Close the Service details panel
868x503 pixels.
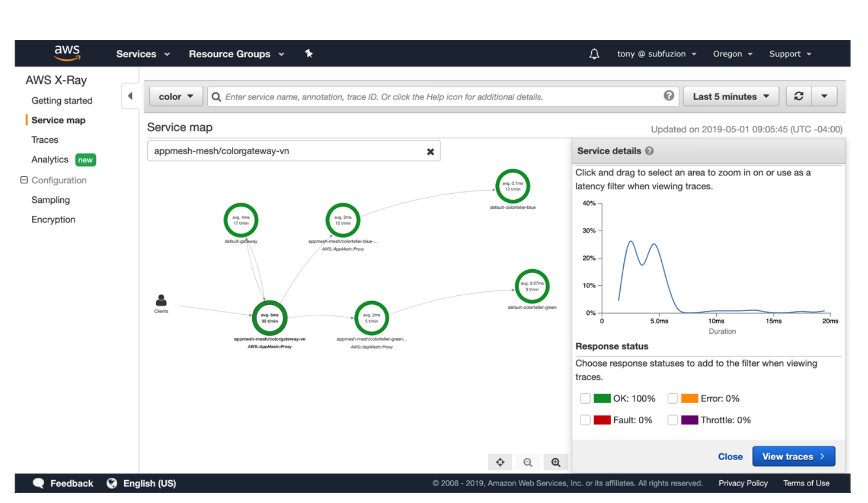click(730, 456)
